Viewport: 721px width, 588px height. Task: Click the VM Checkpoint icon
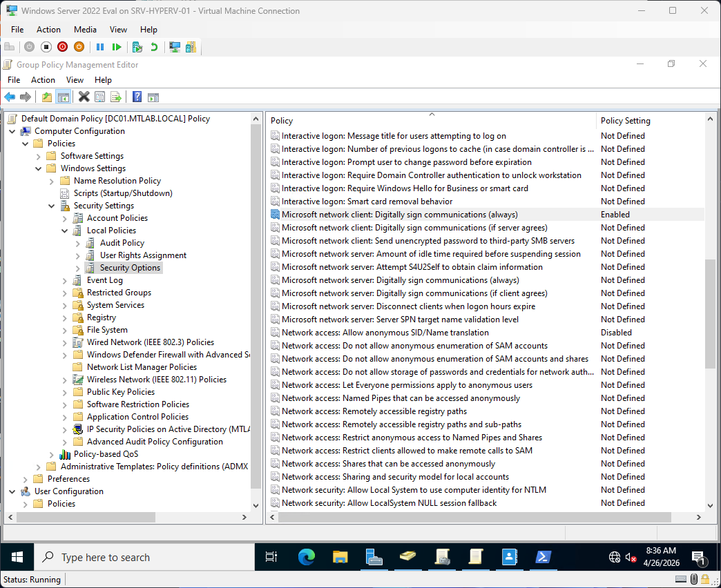(x=137, y=47)
